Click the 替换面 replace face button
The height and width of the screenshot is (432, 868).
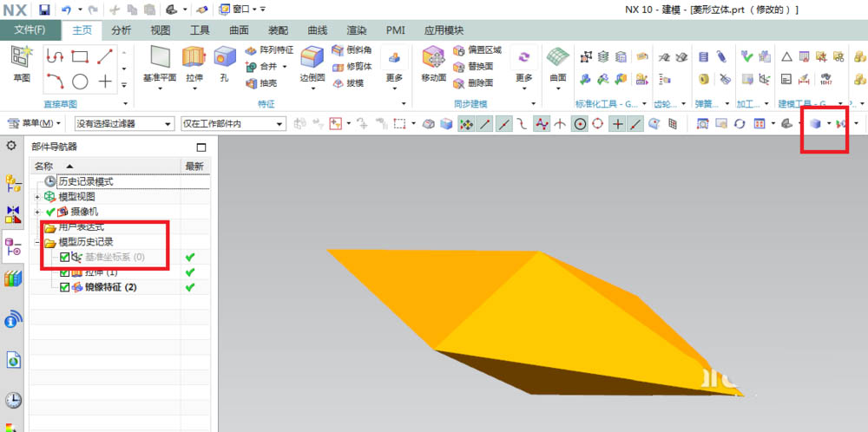473,67
